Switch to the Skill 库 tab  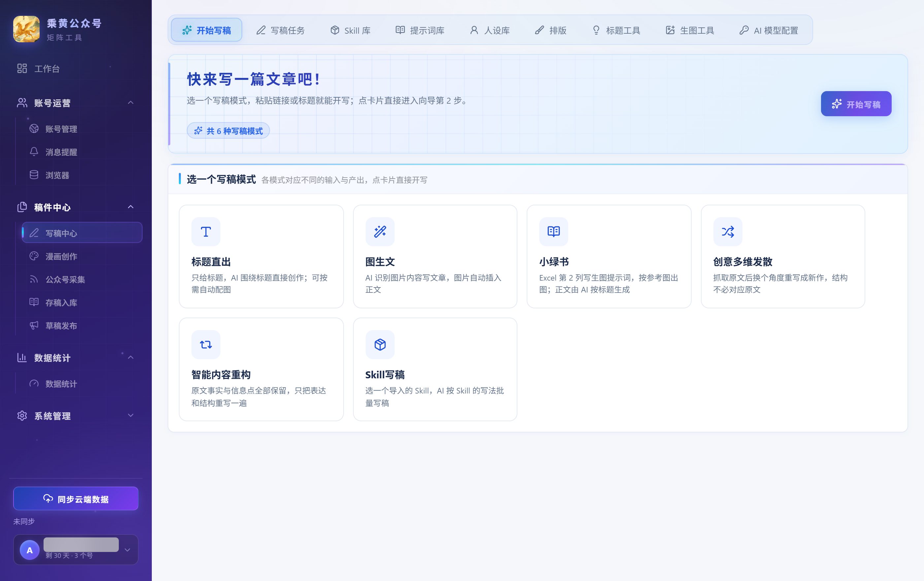point(350,30)
